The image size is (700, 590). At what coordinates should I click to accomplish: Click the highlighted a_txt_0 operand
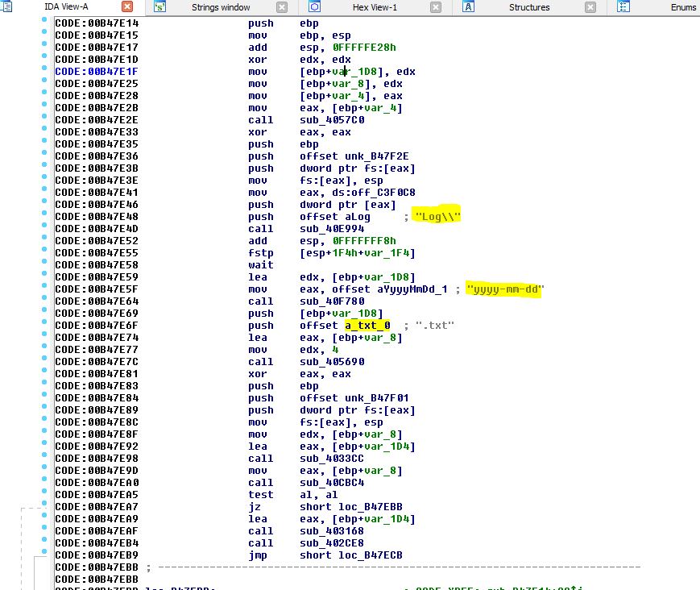point(368,326)
